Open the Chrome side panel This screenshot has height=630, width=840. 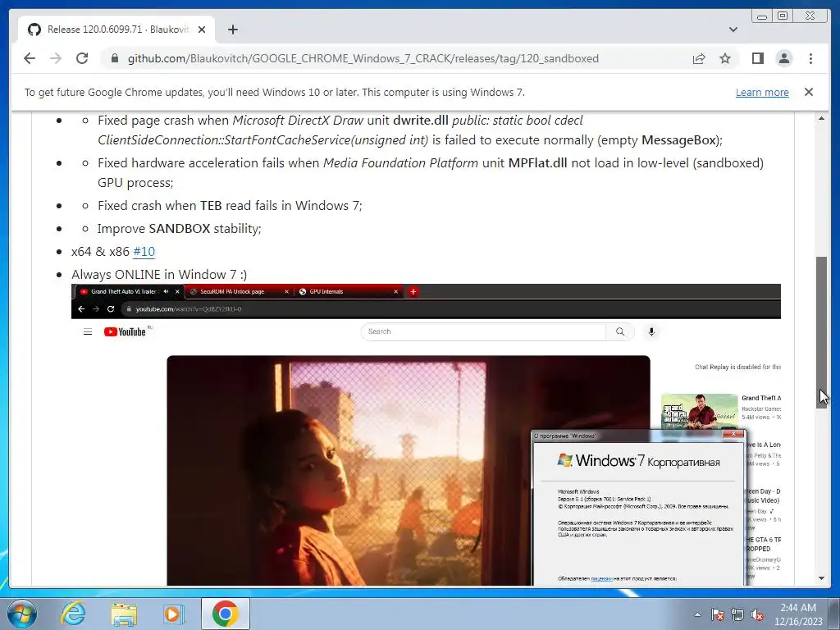(757, 58)
